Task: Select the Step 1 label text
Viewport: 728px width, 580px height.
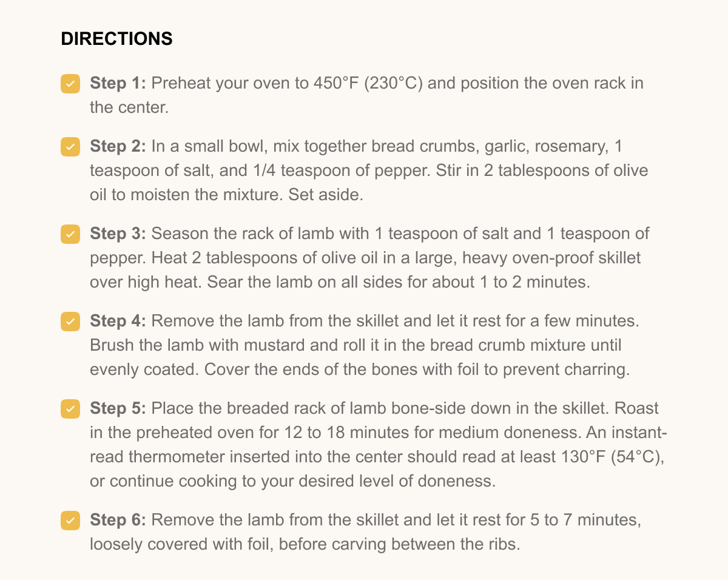Action: point(116,83)
